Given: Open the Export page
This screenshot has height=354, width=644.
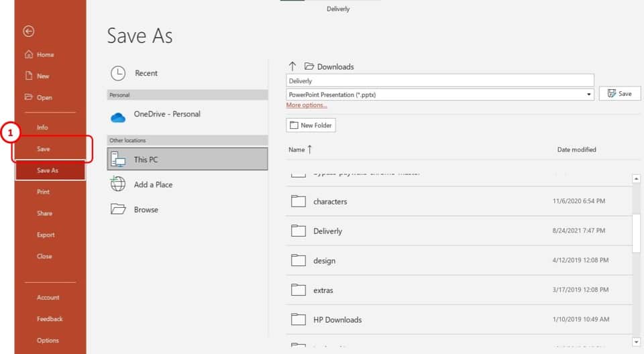Looking at the screenshot, I should click(x=46, y=235).
